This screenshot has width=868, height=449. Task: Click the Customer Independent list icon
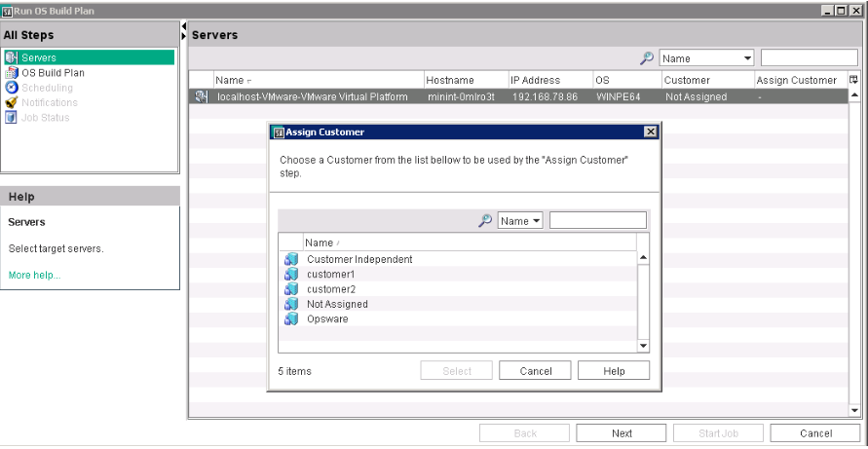(x=290, y=259)
